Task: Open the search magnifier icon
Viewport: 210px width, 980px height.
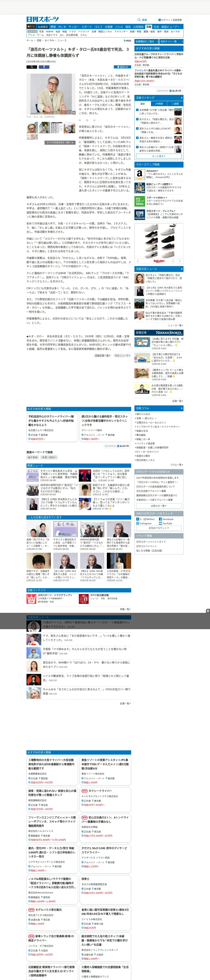Action: (139, 20)
